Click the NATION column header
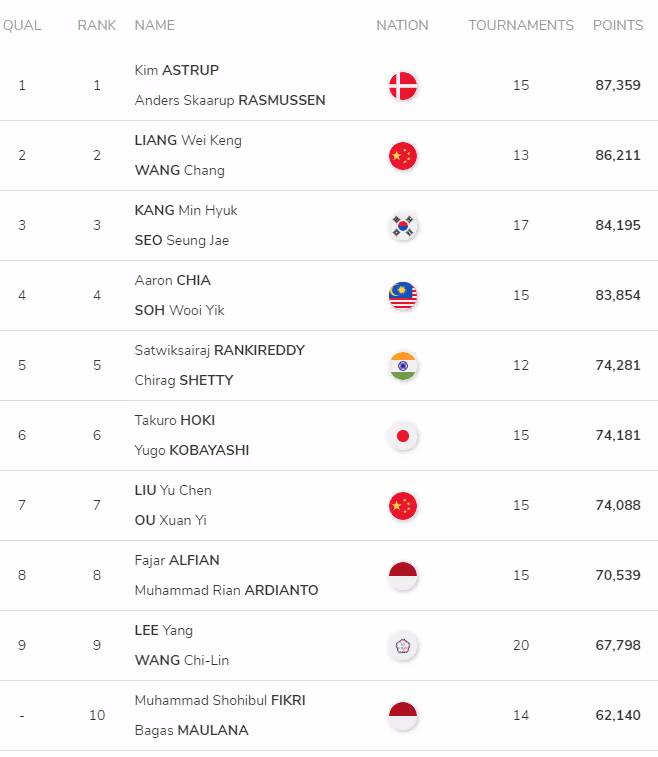The width and height of the screenshot is (658, 757). click(x=403, y=25)
